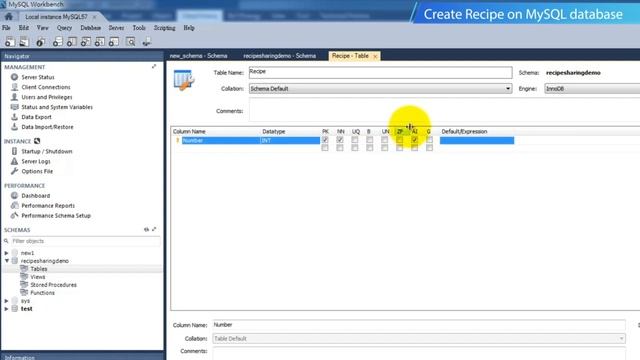Create a new table toolbar icon

71,42
